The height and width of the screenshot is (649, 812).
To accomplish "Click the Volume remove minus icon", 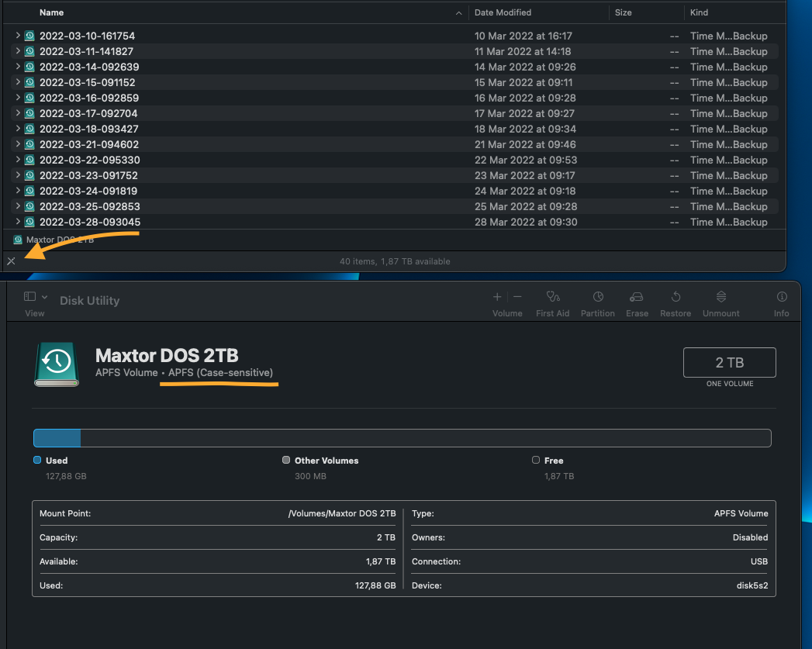I will pos(517,296).
